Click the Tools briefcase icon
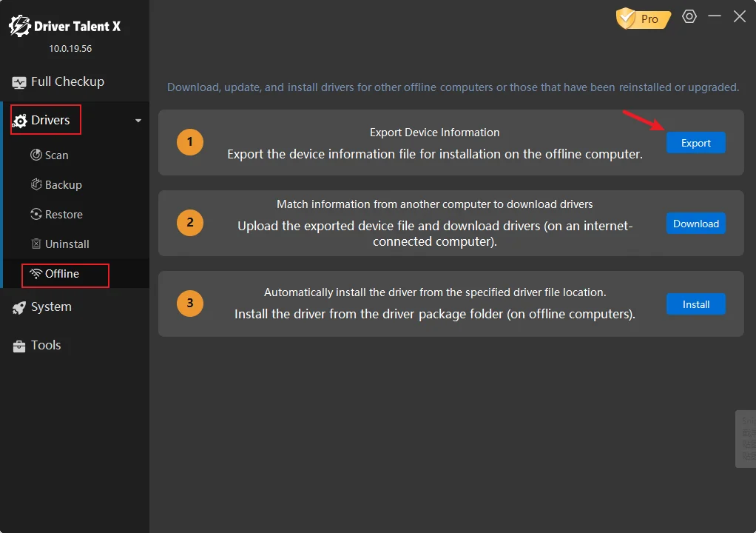The width and height of the screenshot is (756, 533). (19, 346)
